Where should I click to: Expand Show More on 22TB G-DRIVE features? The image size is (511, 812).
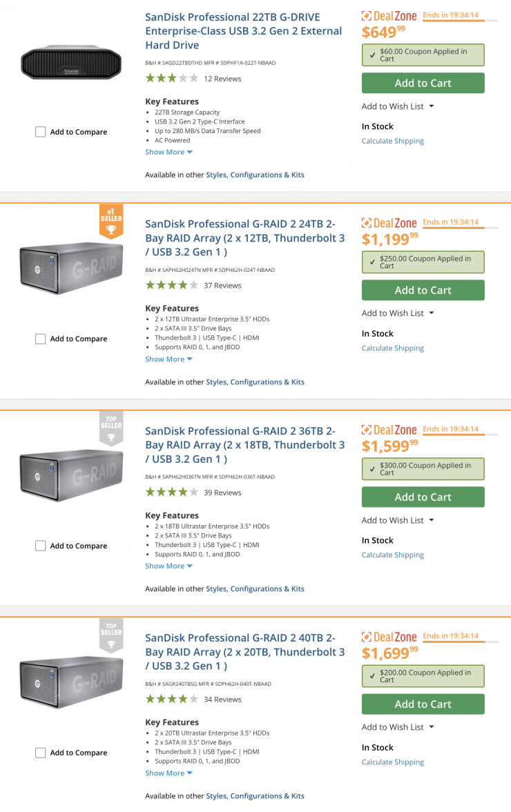pyautogui.click(x=168, y=152)
